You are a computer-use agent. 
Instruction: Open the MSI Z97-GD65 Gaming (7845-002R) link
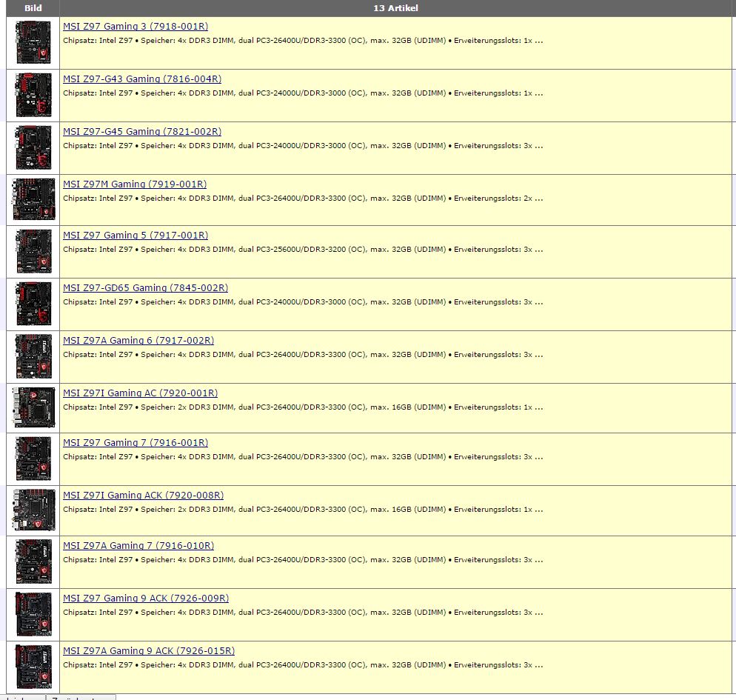click(x=146, y=288)
